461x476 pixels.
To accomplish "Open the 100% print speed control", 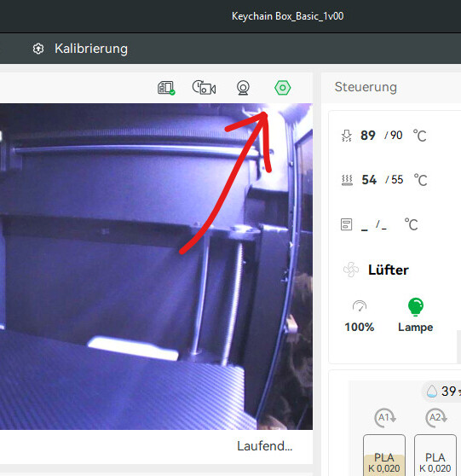I will pyautogui.click(x=360, y=316).
